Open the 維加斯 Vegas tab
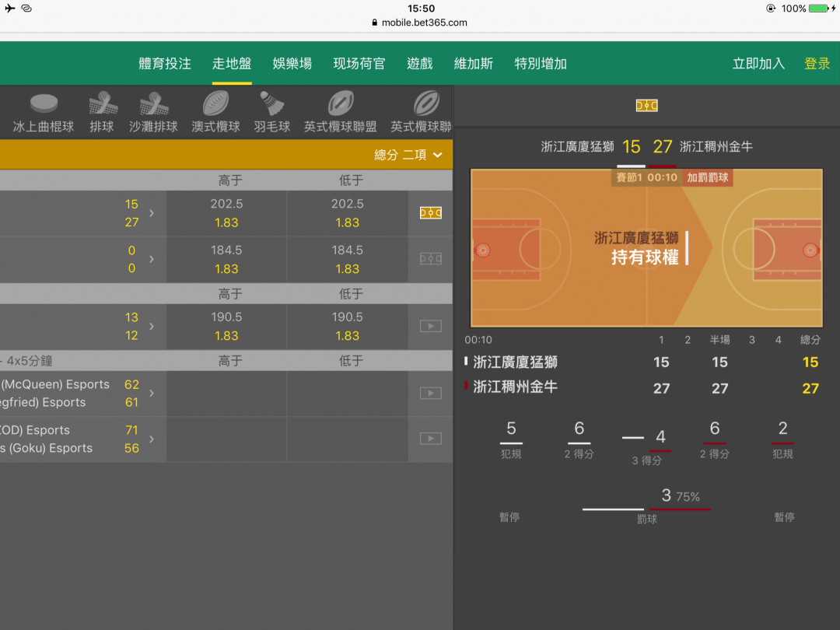 click(474, 64)
